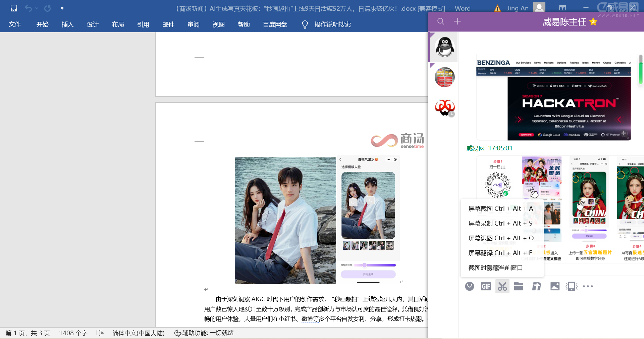Open the 插入 ribbon tab
This screenshot has height=339, width=644.
(x=67, y=25)
